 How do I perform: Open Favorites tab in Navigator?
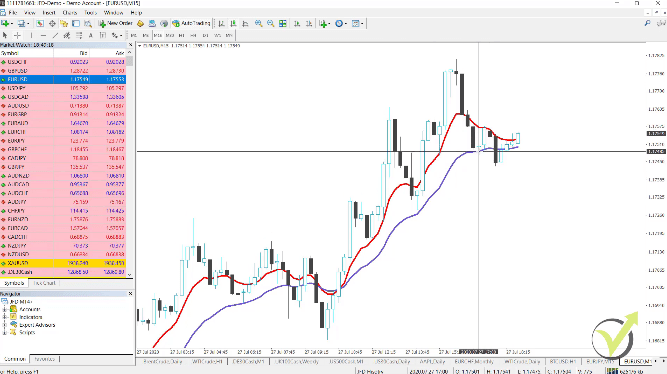[45, 359]
